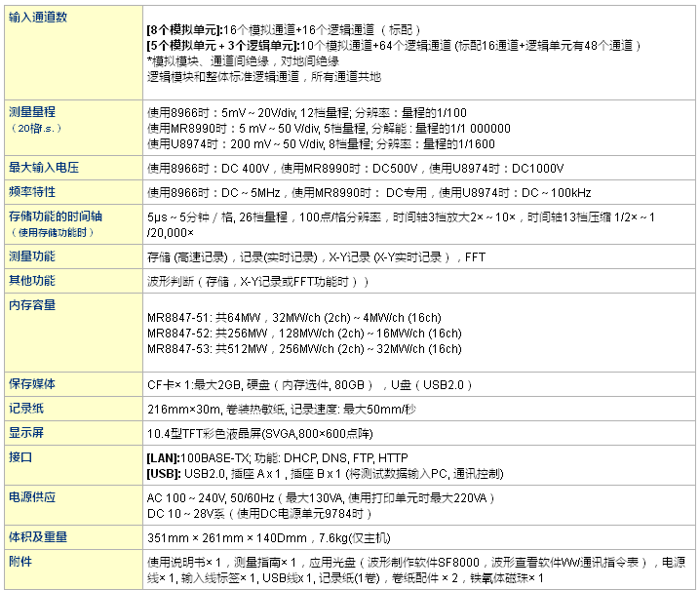Click the 10.4型TFT display spec
Image resolution: width=700 pixels, height=590 pixels.
(260, 434)
